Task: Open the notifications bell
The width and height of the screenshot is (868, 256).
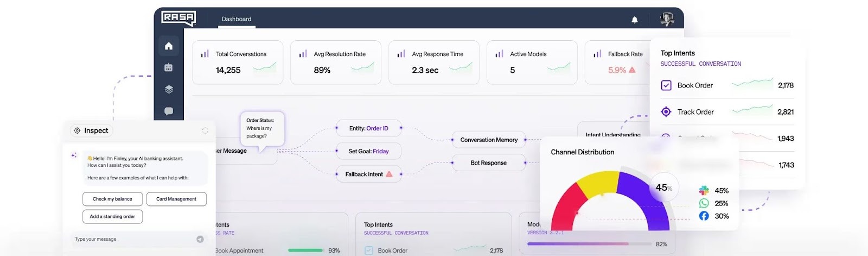Action: [634, 20]
